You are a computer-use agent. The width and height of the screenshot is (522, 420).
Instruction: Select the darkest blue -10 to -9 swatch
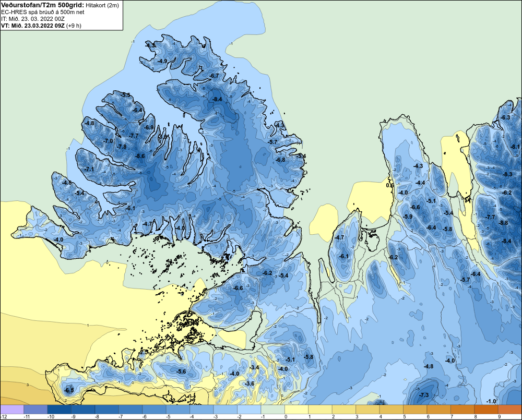click(x=60, y=409)
